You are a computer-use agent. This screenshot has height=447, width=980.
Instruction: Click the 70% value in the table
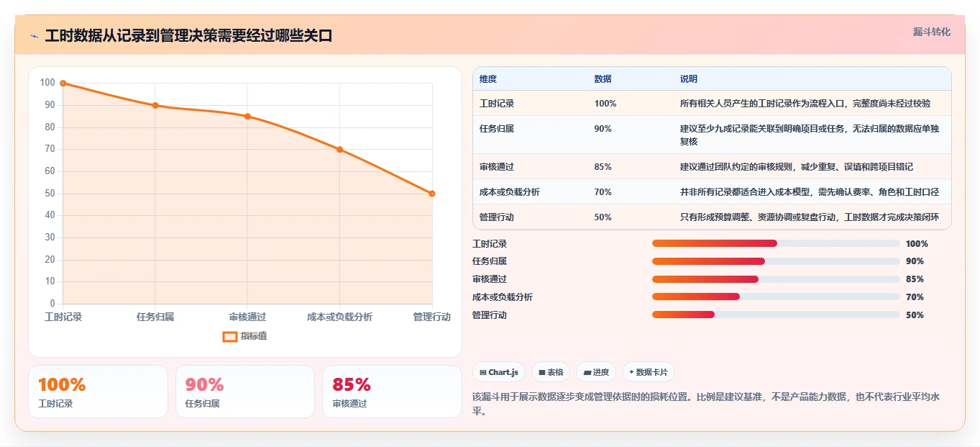(x=603, y=192)
